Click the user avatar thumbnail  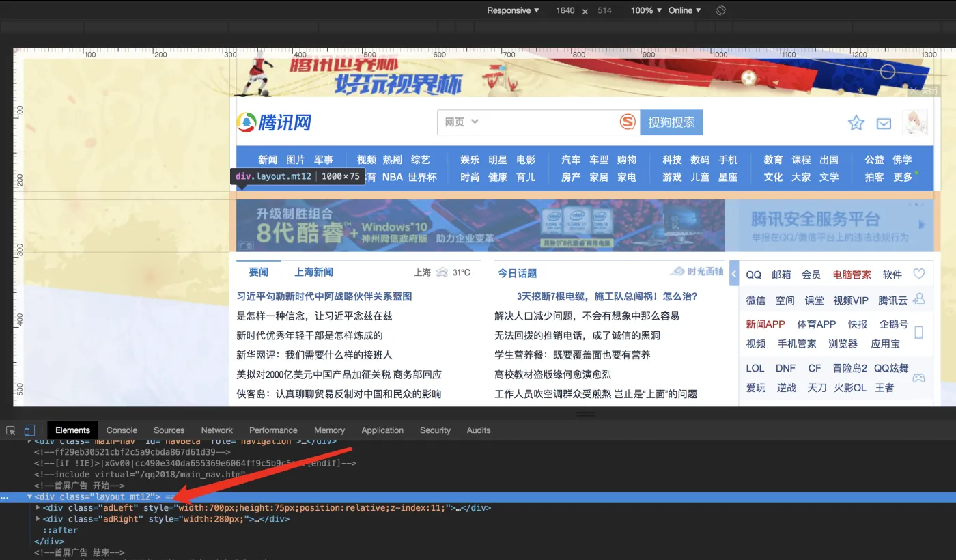point(915,122)
